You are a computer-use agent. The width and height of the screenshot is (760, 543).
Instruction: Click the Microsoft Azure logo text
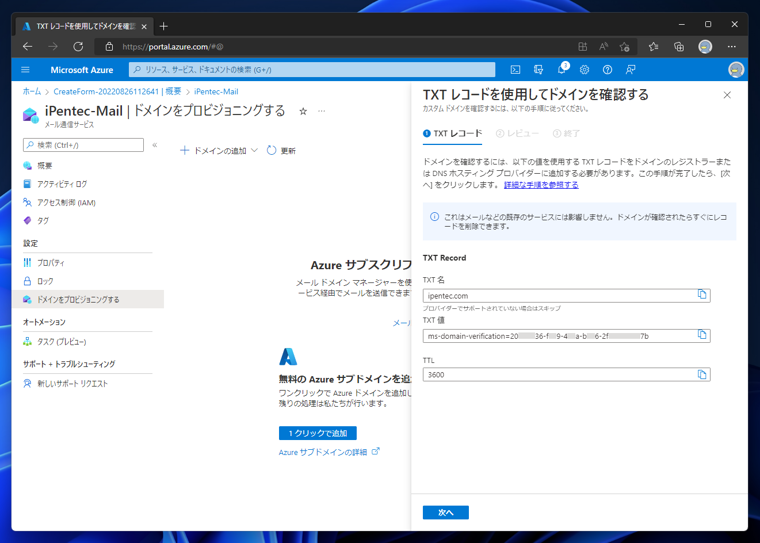tap(81, 70)
